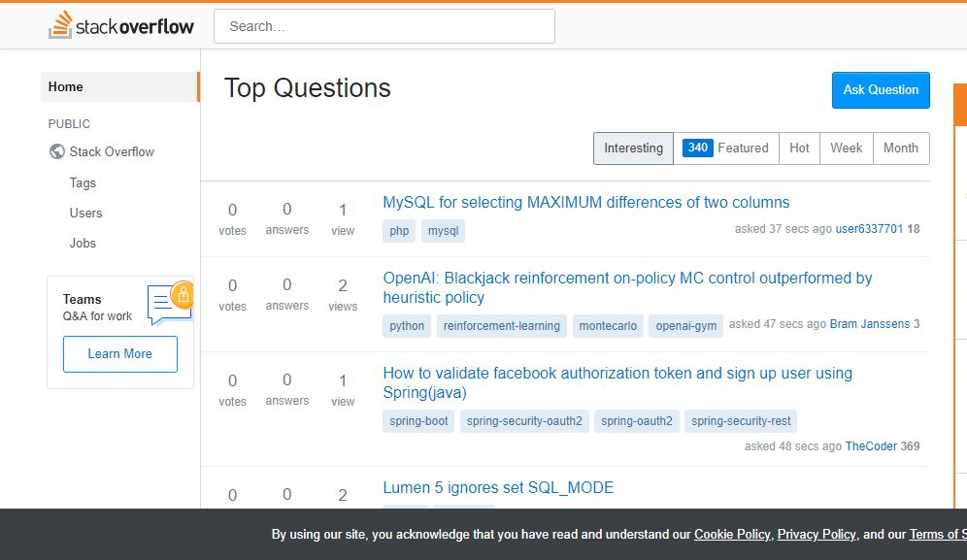Click the reinforcement-learning tag
This screenshot has width=967, height=560.
501,326
